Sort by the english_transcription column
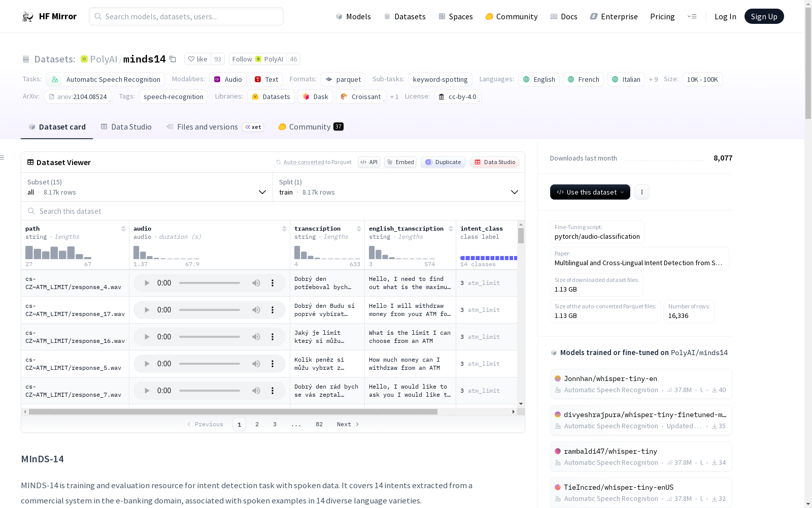Screen dimensions: 812x508 pos(451,229)
